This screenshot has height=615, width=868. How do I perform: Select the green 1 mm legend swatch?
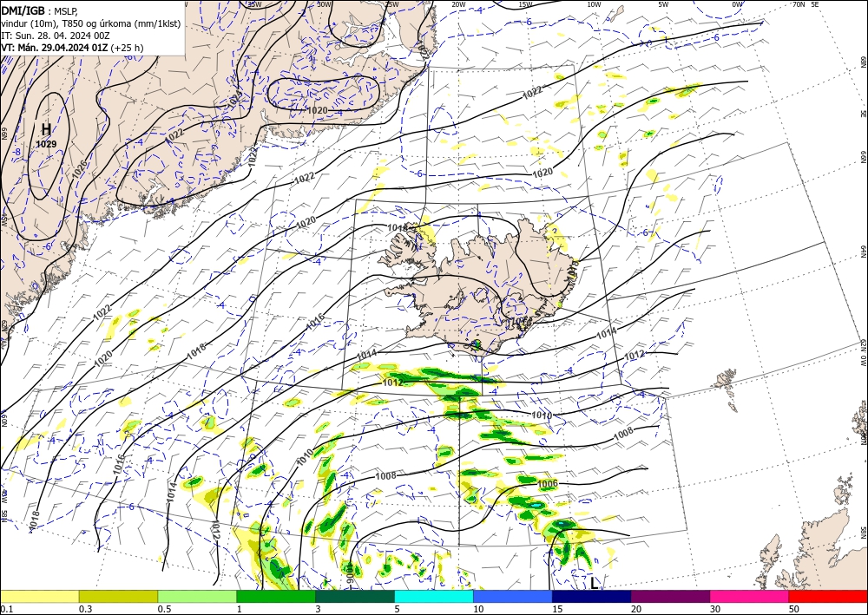click(276, 596)
